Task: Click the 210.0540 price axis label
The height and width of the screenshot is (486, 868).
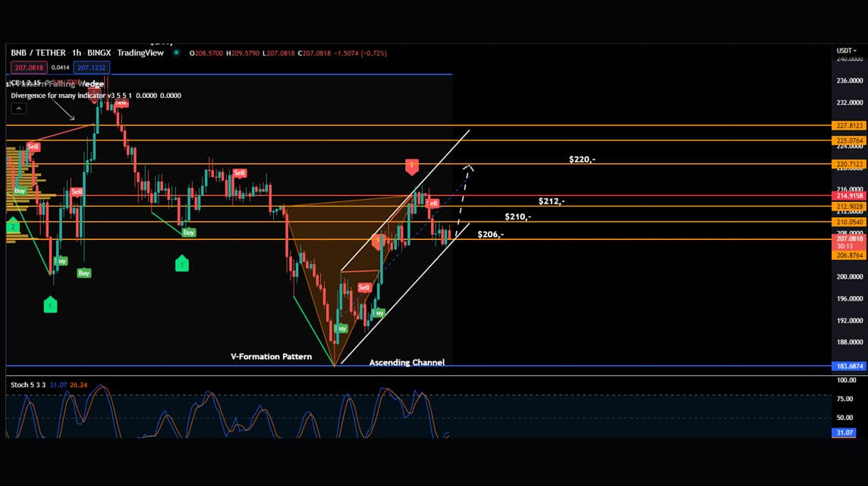Action: pyautogui.click(x=849, y=222)
